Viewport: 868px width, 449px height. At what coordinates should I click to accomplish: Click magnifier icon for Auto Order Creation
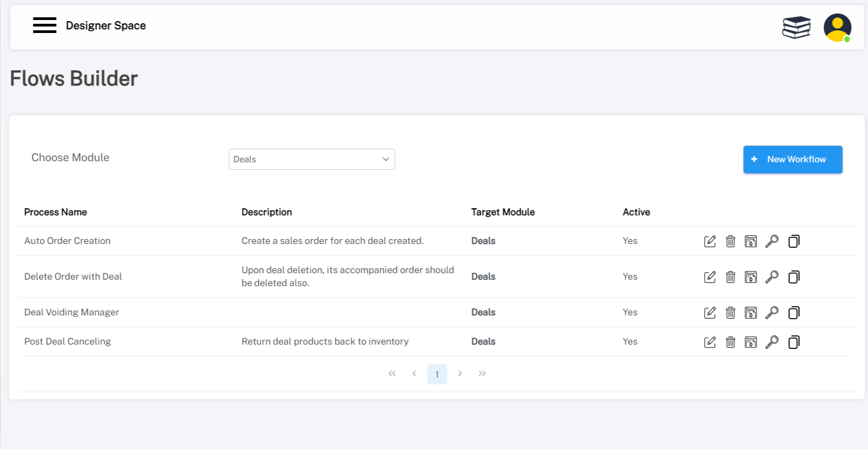772,241
